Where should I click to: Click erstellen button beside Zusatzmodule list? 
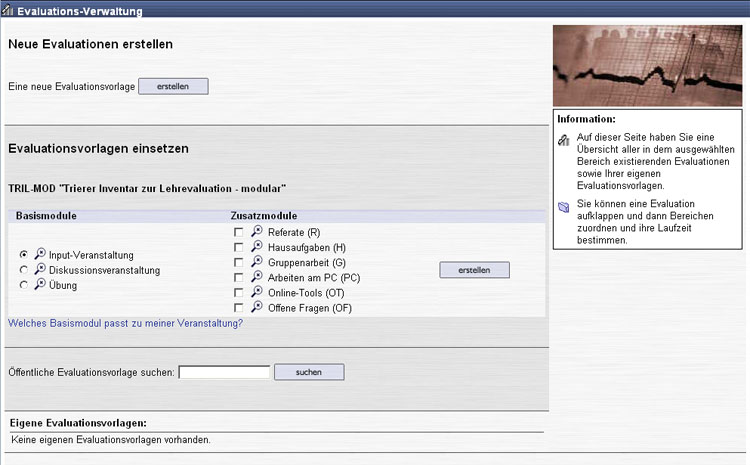(x=474, y=270)
